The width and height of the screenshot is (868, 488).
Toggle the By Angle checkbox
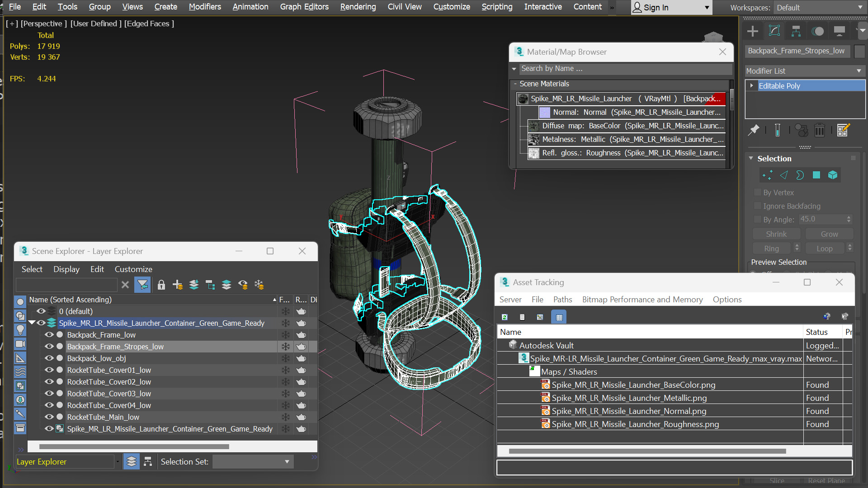coord(758,220)
